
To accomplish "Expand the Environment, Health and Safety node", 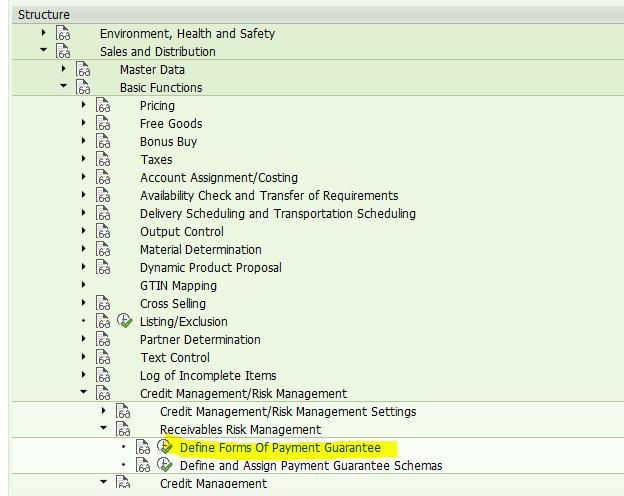I will [x=43, y=32].
